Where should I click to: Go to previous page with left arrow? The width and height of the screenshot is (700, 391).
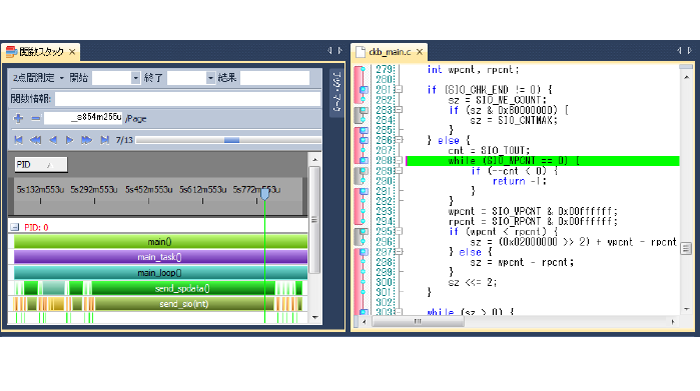click(x=53, y=140)
